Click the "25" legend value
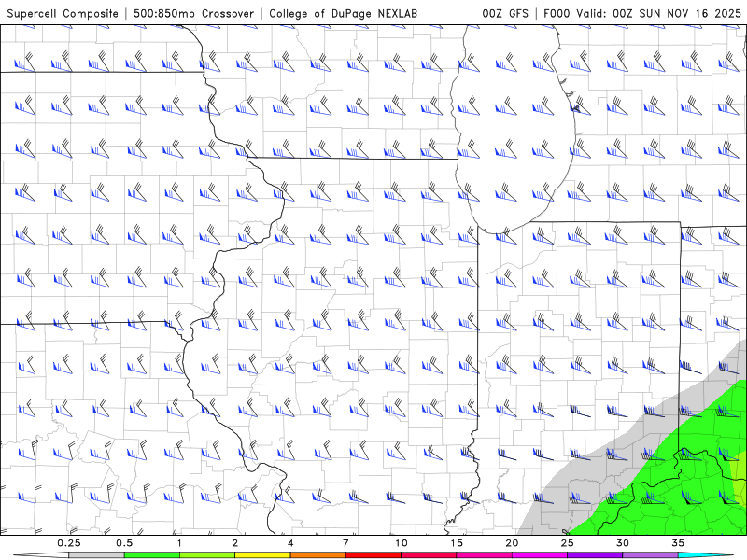747x560 pixels. [567, 543]
